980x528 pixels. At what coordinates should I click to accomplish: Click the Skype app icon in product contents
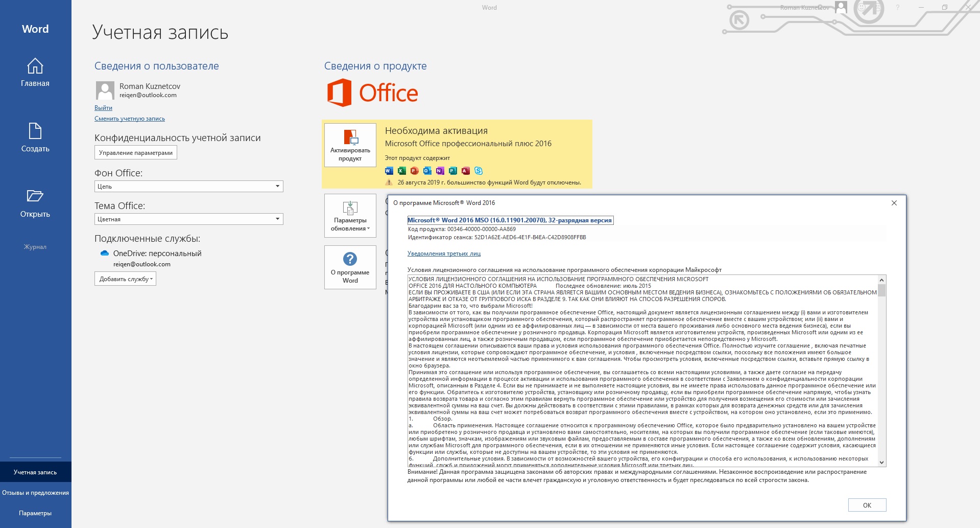click(479, 171)
